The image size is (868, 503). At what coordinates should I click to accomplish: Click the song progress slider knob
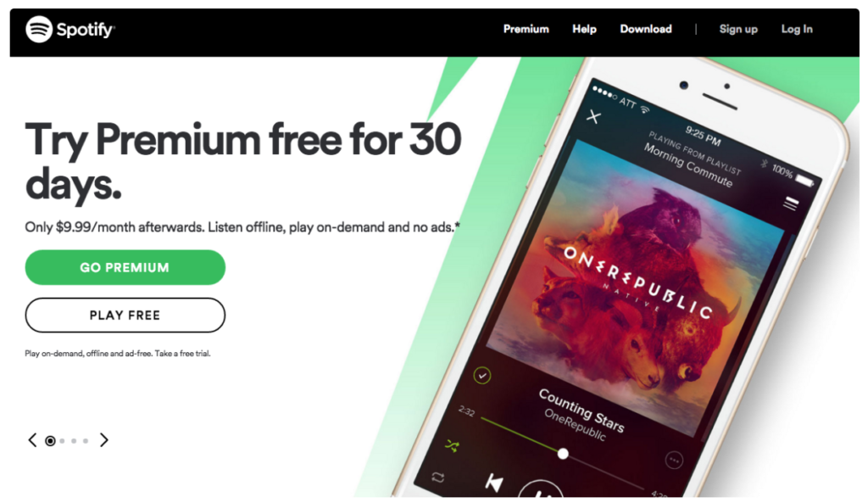563,454
